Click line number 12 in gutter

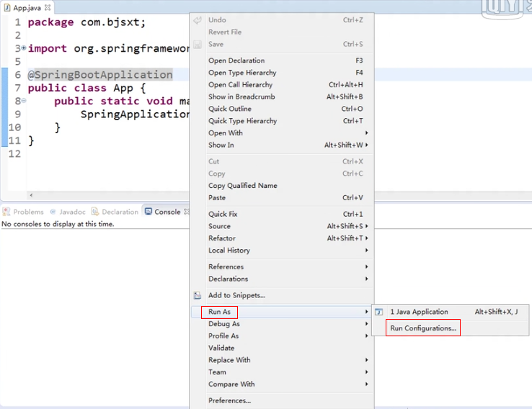coord(14,154)
